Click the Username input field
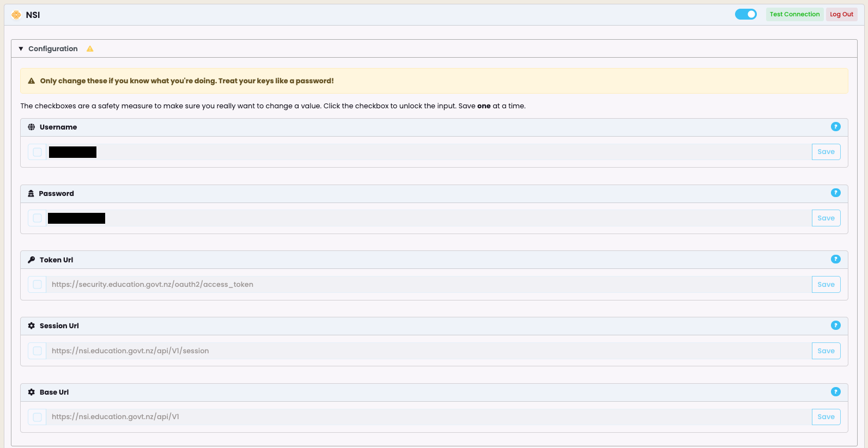 coord(429,152)
